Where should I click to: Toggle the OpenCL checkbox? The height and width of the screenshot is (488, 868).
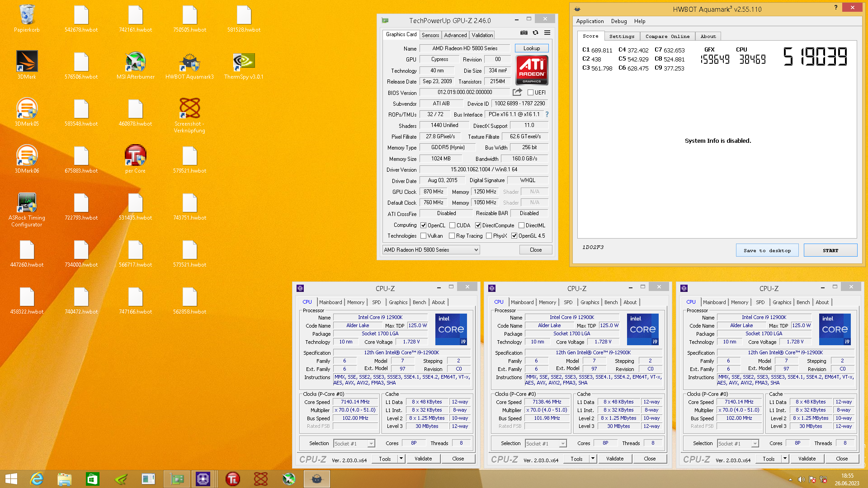click(x=424, y=225)
